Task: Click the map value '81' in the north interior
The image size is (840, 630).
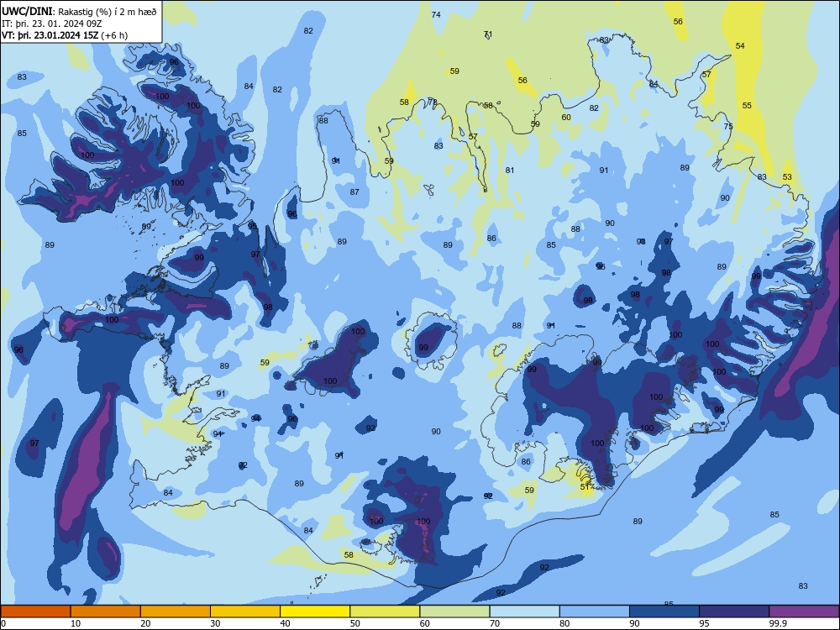Action: 510,171
